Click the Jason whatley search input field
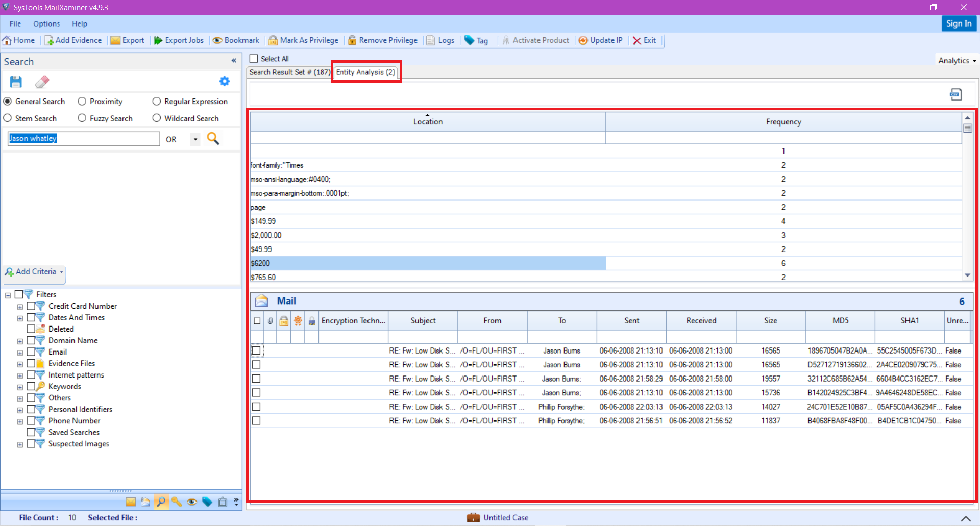980x526 pixels. point(83,138)
